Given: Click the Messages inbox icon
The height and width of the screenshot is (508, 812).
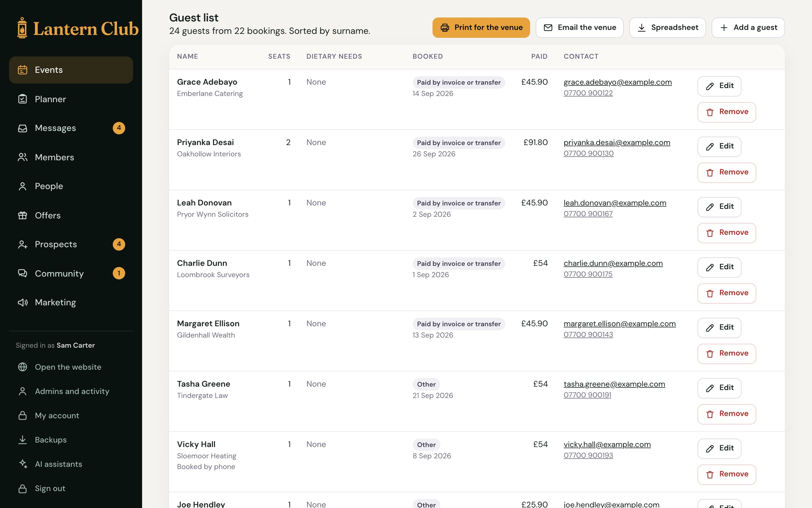Looking at the screenshot, I should 23,128.
